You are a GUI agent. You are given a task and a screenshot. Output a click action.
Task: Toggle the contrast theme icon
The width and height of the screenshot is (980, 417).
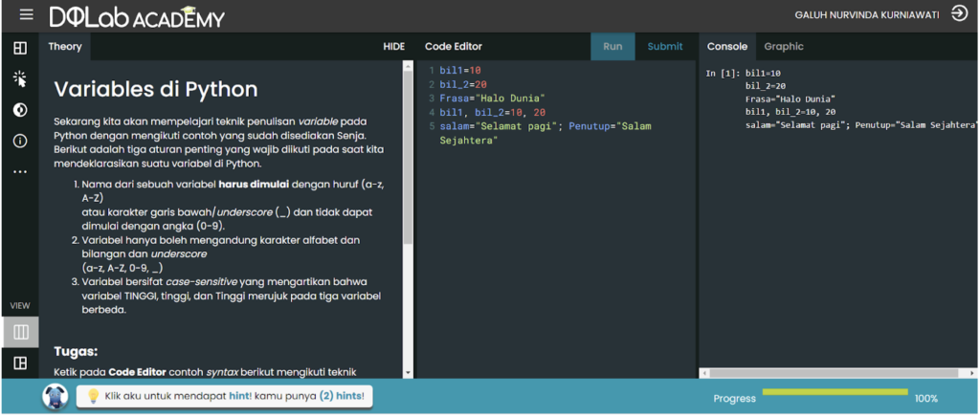tap(19, 110)
